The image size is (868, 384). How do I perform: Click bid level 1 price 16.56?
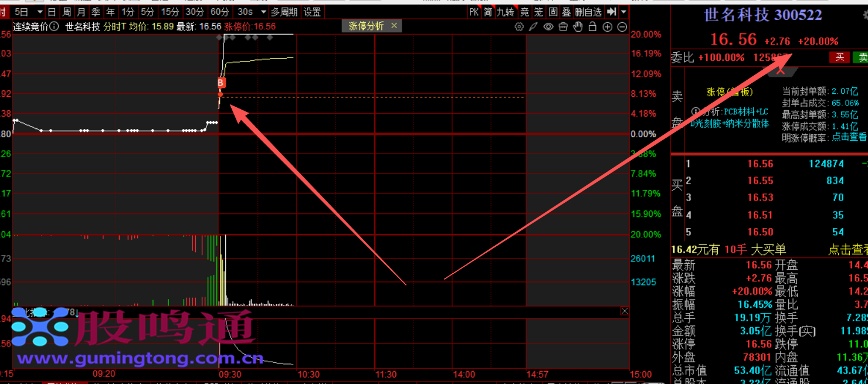(760, 164)
